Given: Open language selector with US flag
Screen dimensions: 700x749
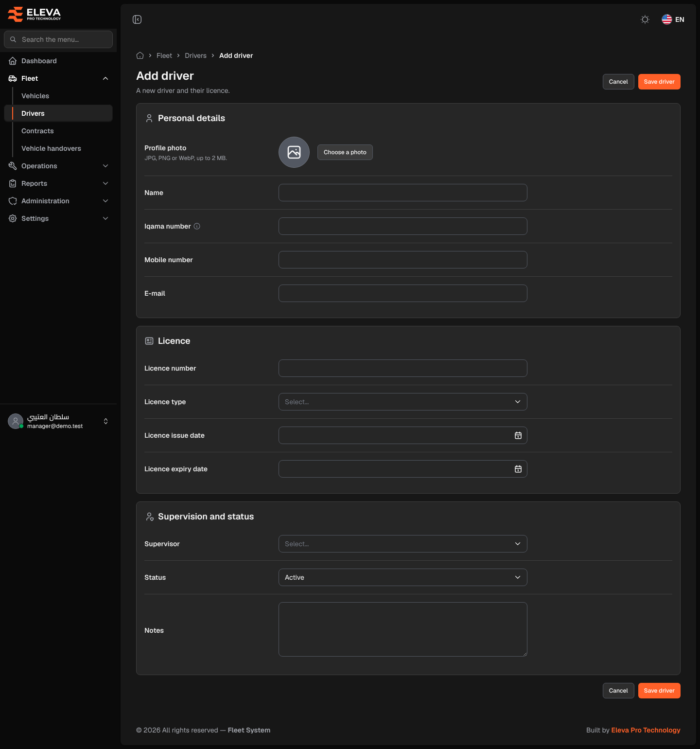Looking at the screenshot, I should click(x=673, y=19).
